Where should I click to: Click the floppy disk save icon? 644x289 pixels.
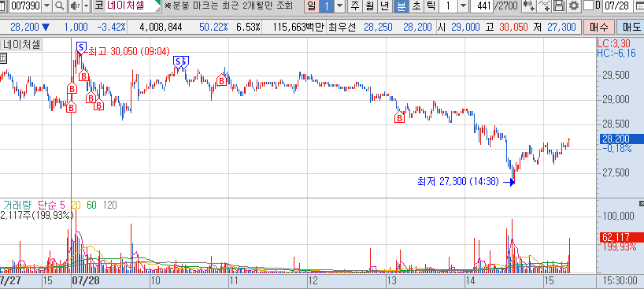pos(559,6)
